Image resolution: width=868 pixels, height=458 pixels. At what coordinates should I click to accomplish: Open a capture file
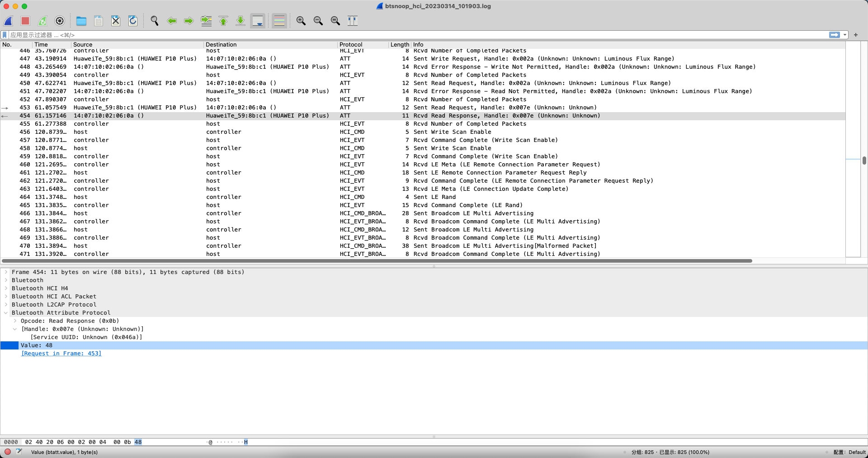coord(81,21)
